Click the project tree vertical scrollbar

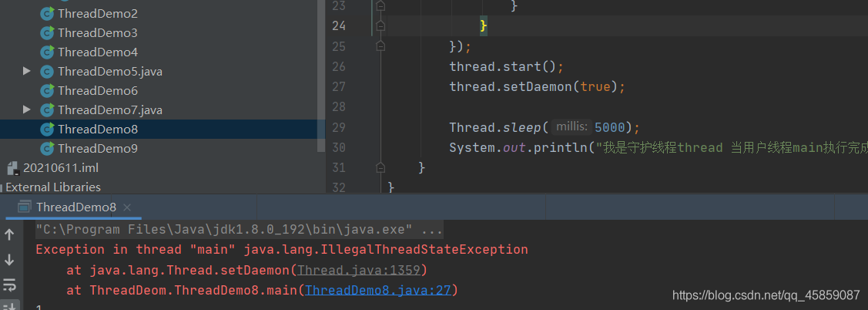322,76
